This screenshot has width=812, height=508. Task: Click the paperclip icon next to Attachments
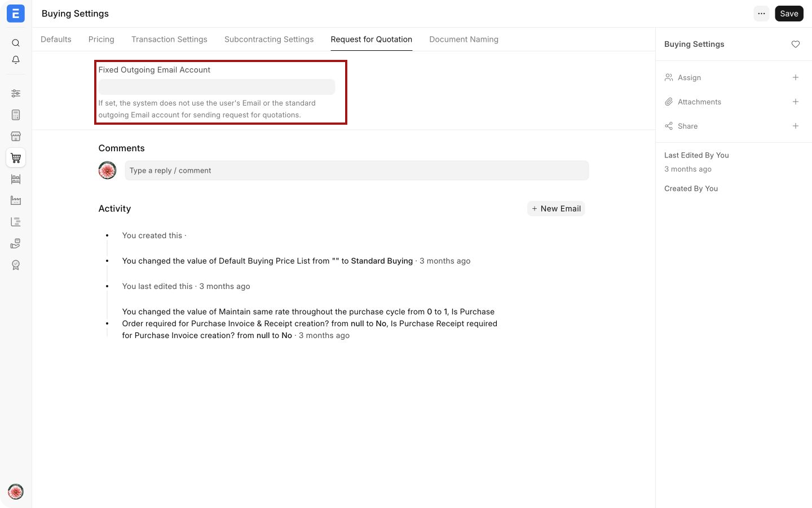pyautogui.click(x=669, y=102)
